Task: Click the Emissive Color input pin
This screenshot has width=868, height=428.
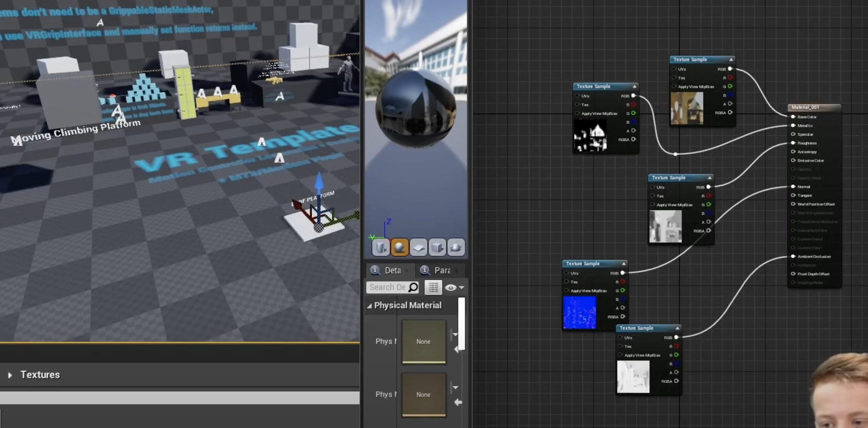Action: [x=793, y=160]
